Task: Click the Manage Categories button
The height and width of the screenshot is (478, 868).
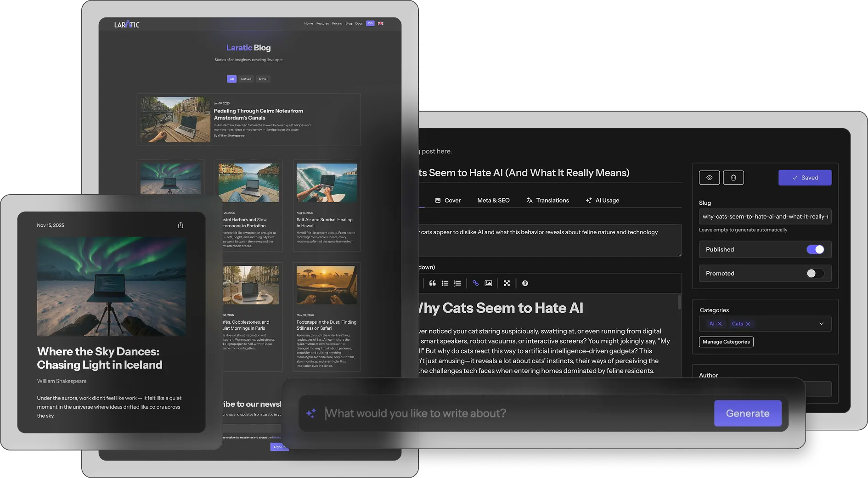Action: [726, 342]
